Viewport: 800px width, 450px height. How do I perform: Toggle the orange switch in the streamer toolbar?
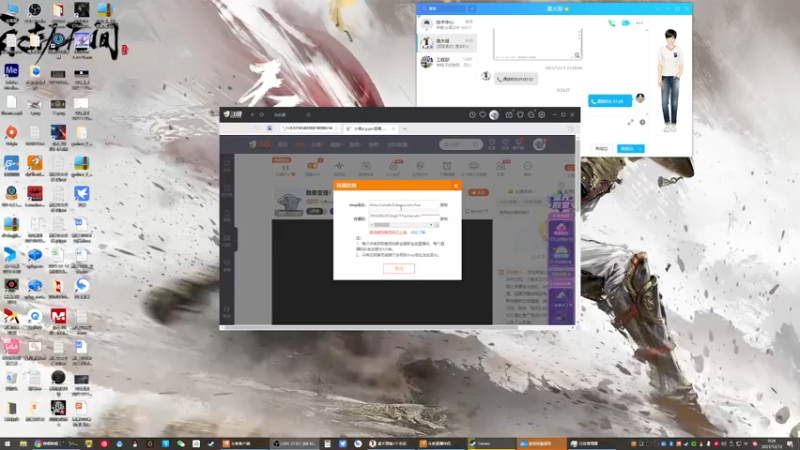pos(312,165)
